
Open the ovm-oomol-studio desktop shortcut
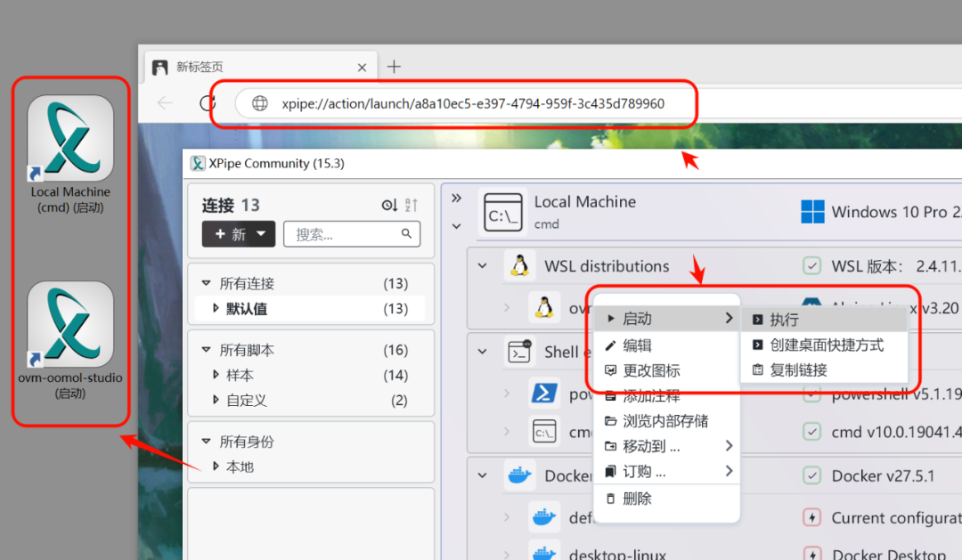tap(70, 341)
